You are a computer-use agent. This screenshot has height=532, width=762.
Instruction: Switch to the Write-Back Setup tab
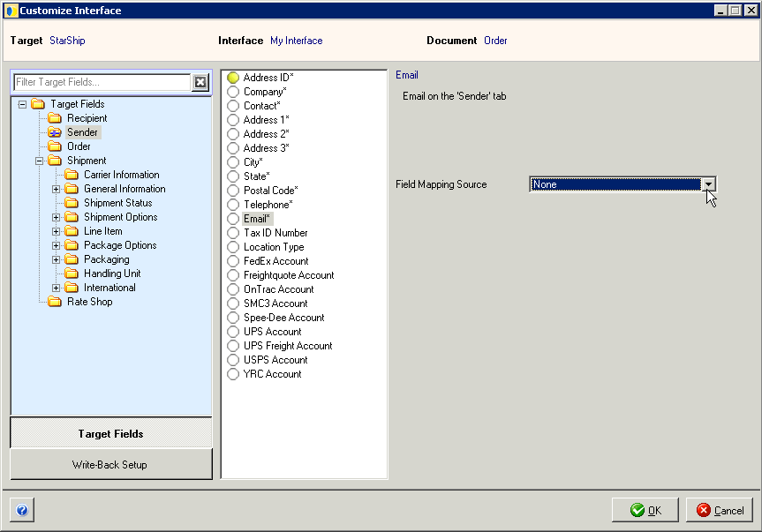(x=110, y=464)
